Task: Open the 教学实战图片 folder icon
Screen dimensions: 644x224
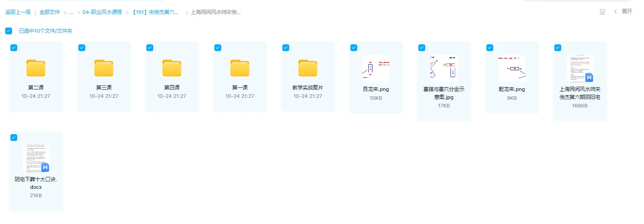Action: point(308,68)
